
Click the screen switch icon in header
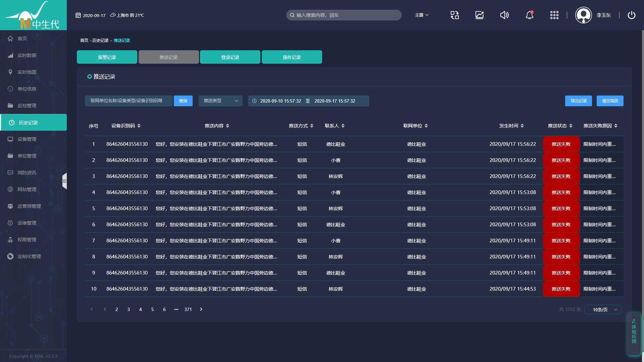pos(454,15)
